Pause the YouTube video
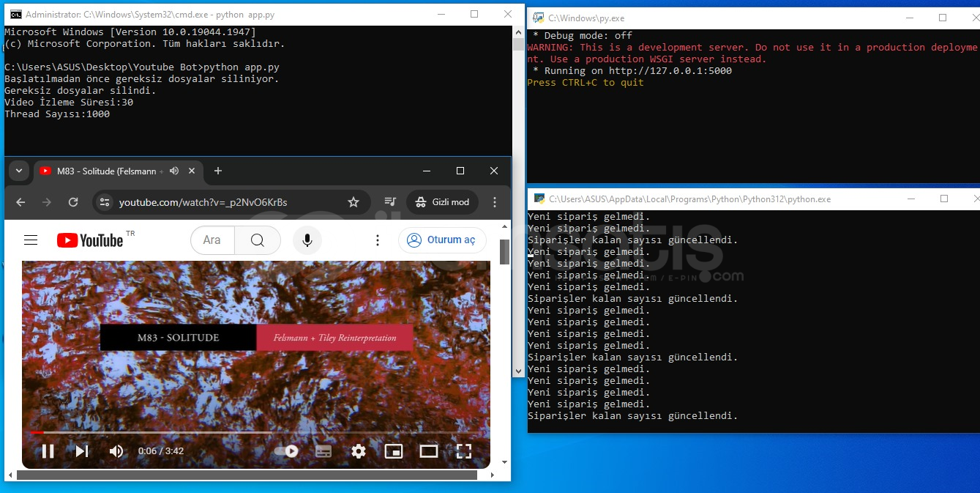 (x=48, y=451)
